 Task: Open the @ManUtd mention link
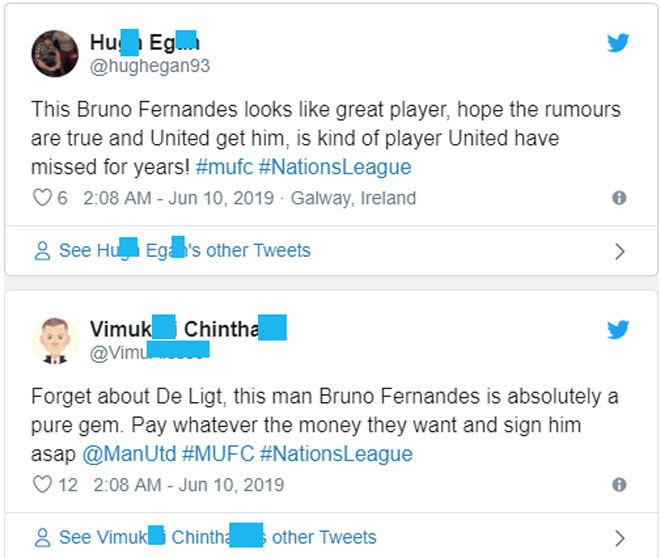128,454
